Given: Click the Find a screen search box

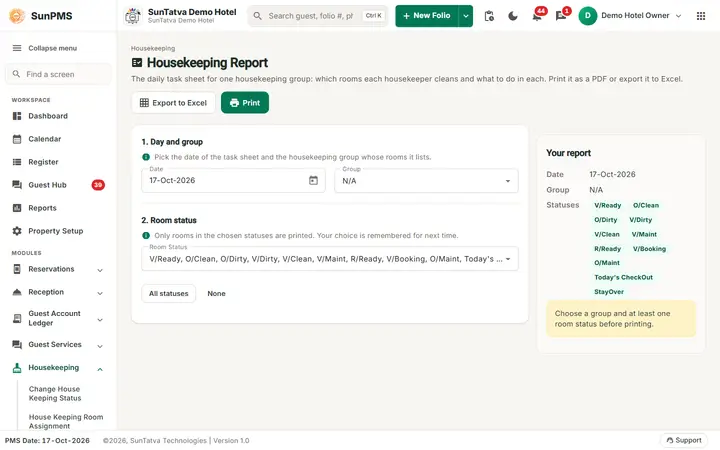Looking at the screenshot, I should click(58, 74).
